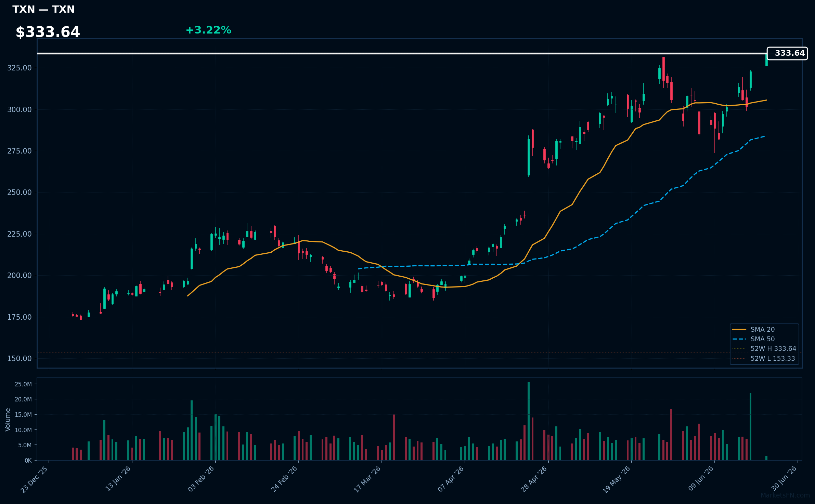Image resolution: width=815 pixels, height=504 pixels.
Task: Click the 15.0M volume axis label
Action: pos(23,415)
